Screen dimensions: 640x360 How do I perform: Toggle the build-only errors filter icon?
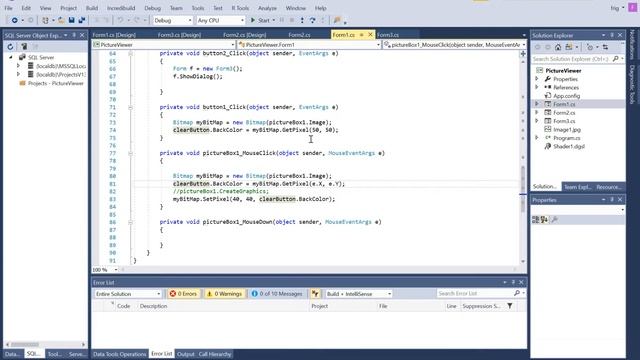(315, 294)
